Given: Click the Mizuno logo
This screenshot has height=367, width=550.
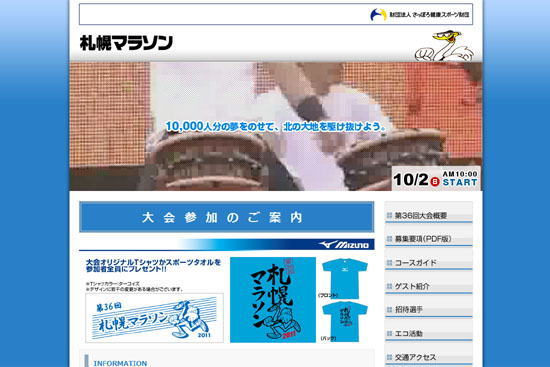Looking at the screenshot, I should pyautogui.click(x=344, y=245).
